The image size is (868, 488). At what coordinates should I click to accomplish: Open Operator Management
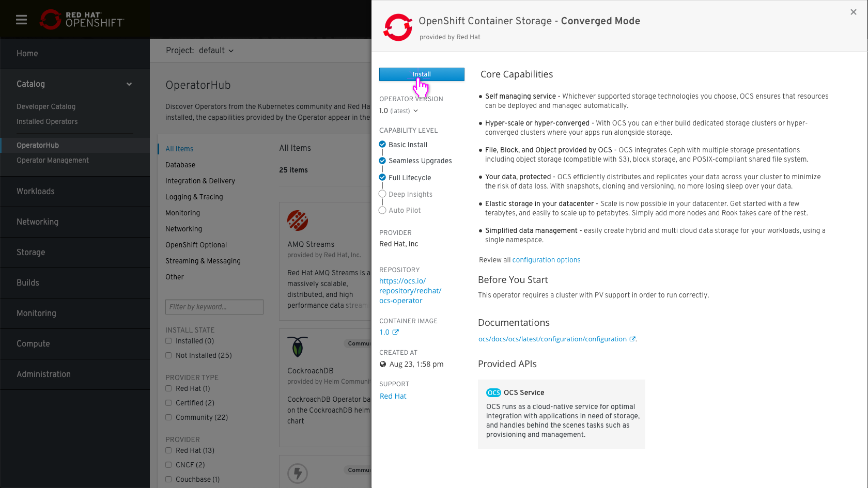pyautogui.click(x=53, y=160)
